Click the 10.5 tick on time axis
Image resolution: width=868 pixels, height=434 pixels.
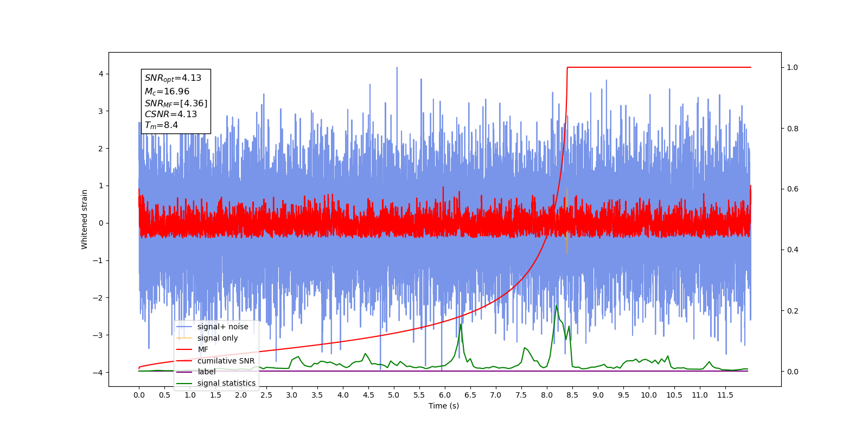(674, 395)
